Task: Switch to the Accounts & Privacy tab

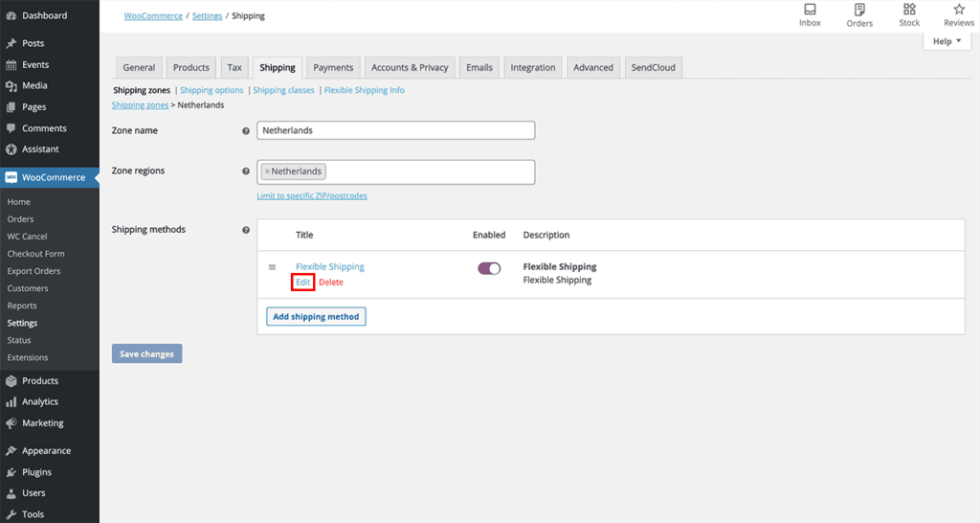Action: tap(410, 68)
